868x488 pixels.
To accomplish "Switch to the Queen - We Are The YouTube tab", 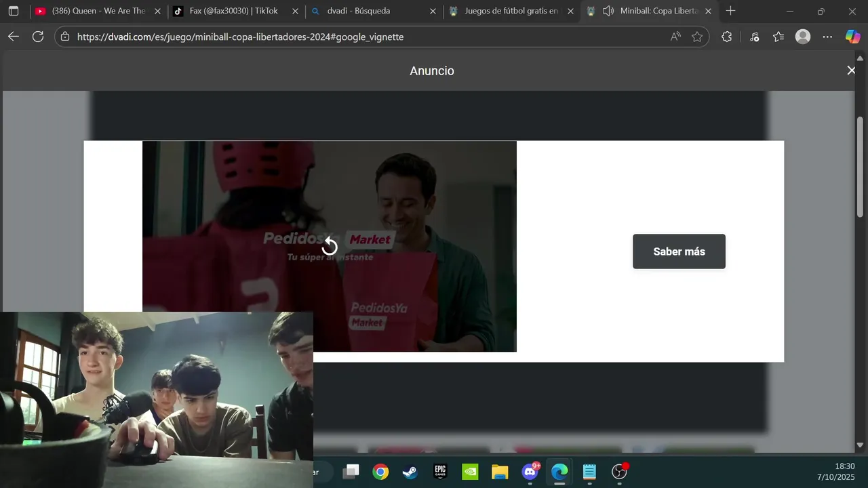I will (x=98, y=12).
